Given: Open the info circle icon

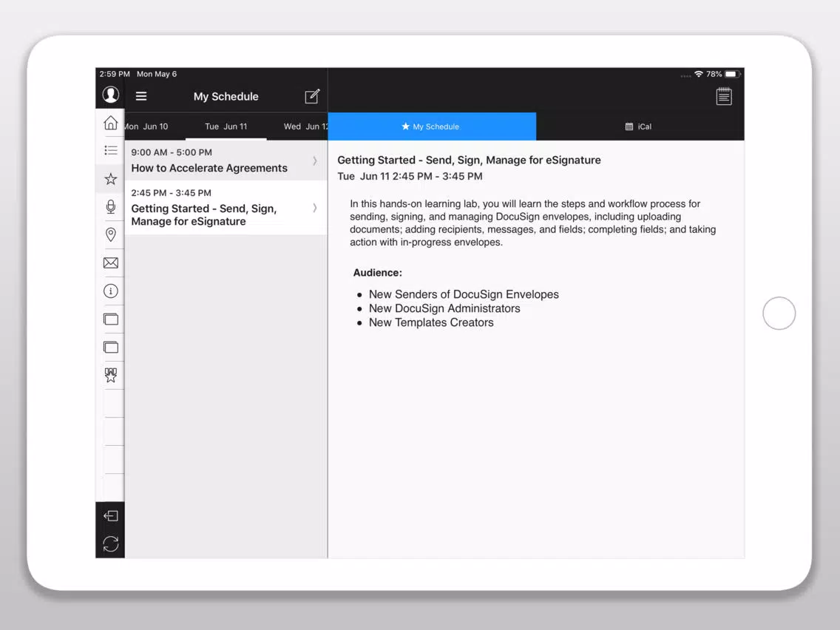Looking at the screenshot, I should [x=110, y=291].
